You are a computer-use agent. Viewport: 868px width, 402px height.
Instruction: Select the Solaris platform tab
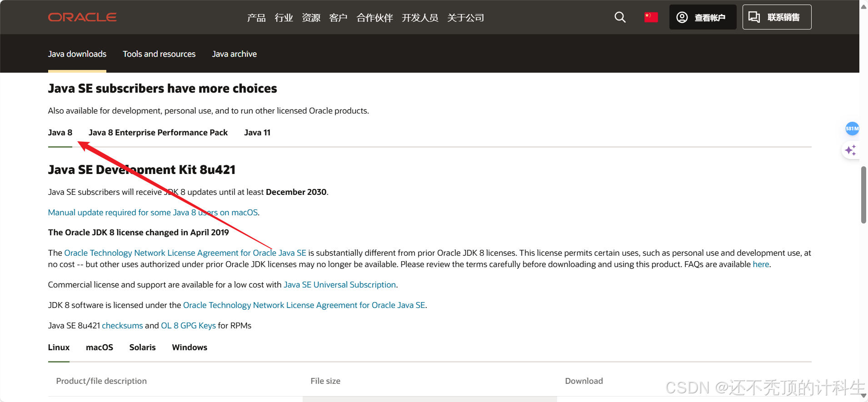coord(142,347)
